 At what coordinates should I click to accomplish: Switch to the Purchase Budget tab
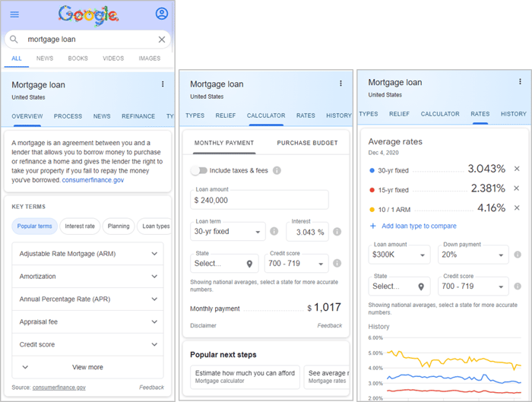(307, 143)
